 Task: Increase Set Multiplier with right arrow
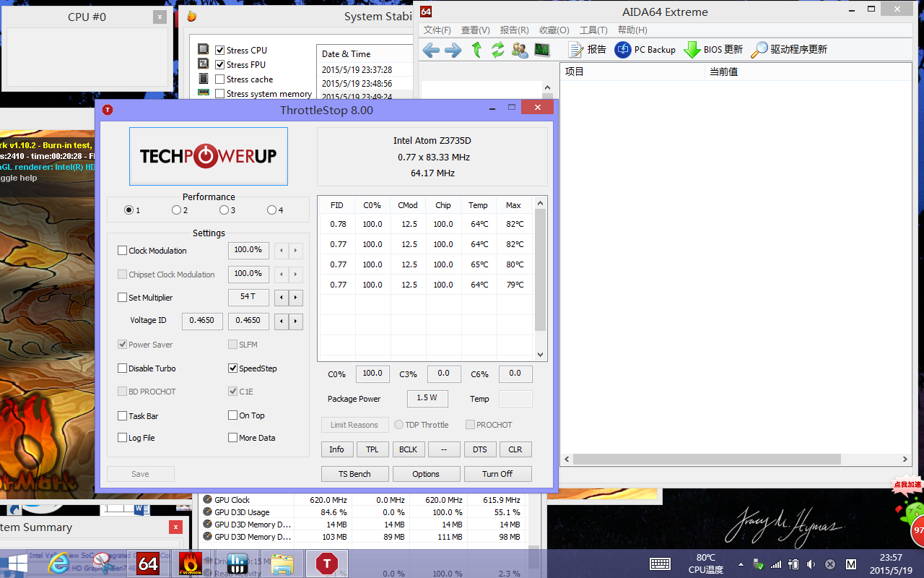[x=296, y=298]
